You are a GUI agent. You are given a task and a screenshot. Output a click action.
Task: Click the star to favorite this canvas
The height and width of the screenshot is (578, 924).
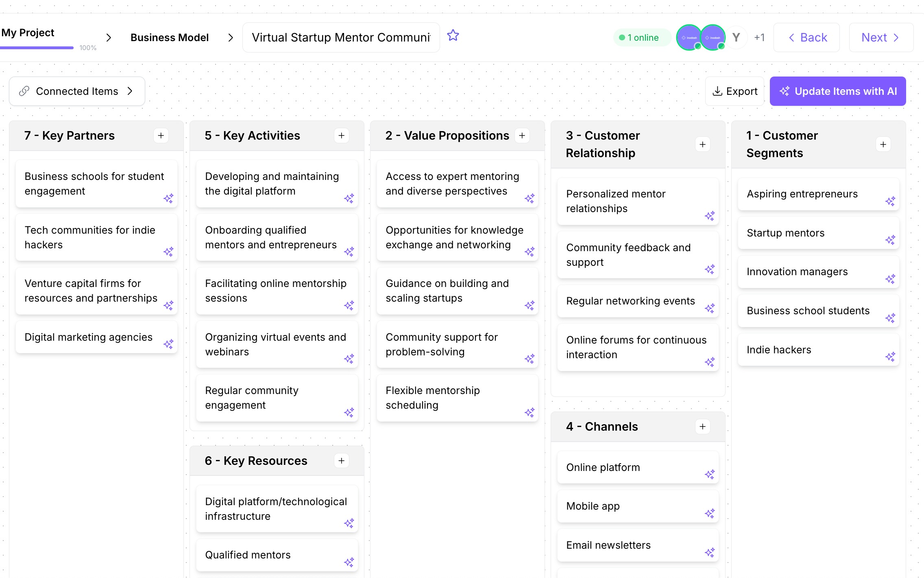[x=453, y=36]
